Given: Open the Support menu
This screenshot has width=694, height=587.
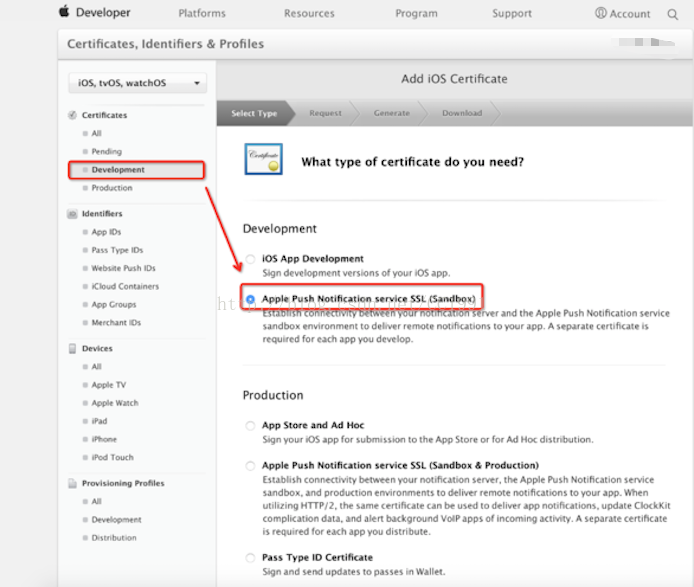Looking at the screenshot, I should click(x=512, y=13).
